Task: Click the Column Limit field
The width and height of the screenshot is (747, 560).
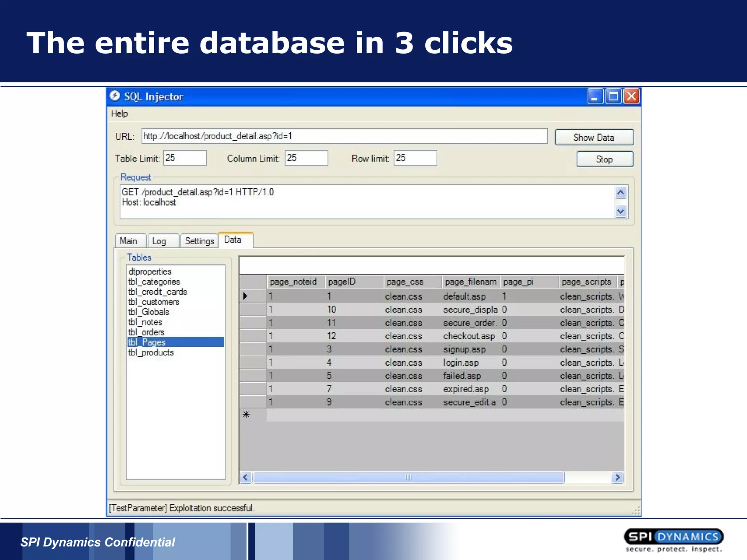Action: pyautogui.click(x=306, y=158)
